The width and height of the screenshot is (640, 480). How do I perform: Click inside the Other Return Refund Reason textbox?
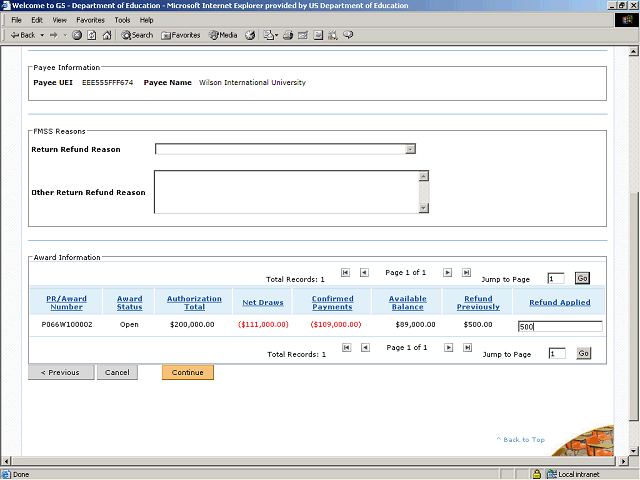[287, 192]
